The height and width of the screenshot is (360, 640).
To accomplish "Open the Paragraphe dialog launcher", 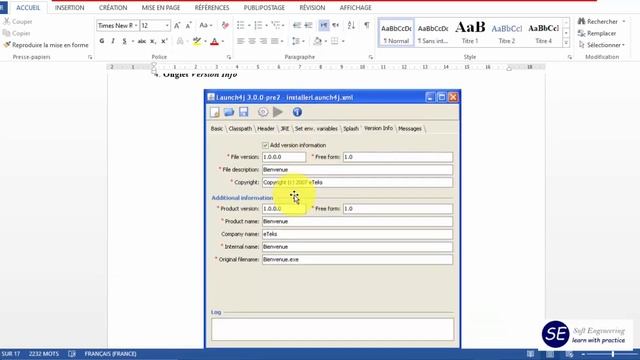I will 370,57.
